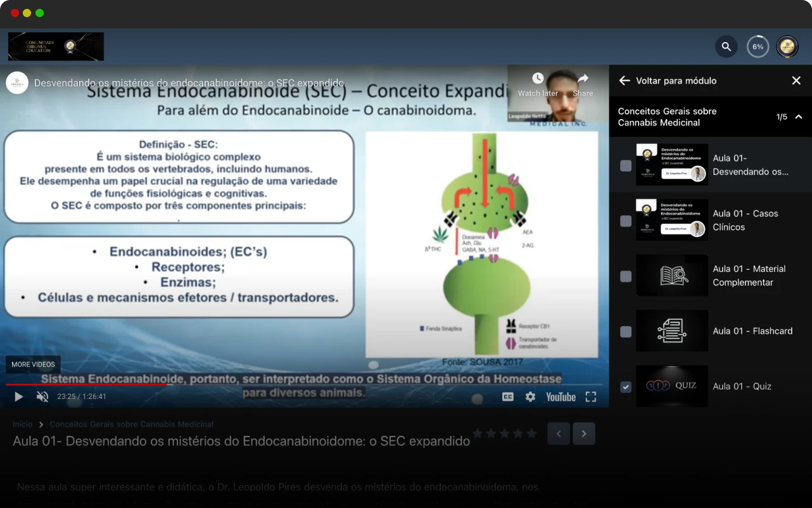
Task: Open the Material Complementar book thumbnail
Action: tap(672, 276)
